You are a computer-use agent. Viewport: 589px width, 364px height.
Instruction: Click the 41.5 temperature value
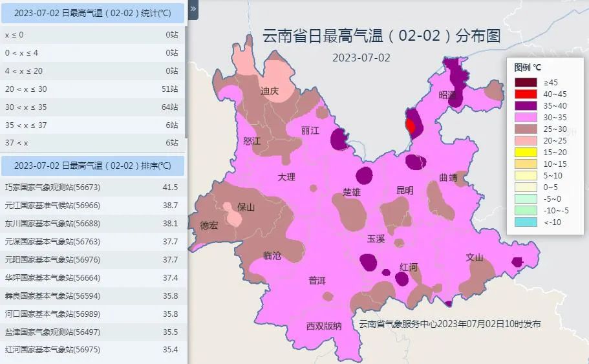point(170,187)
